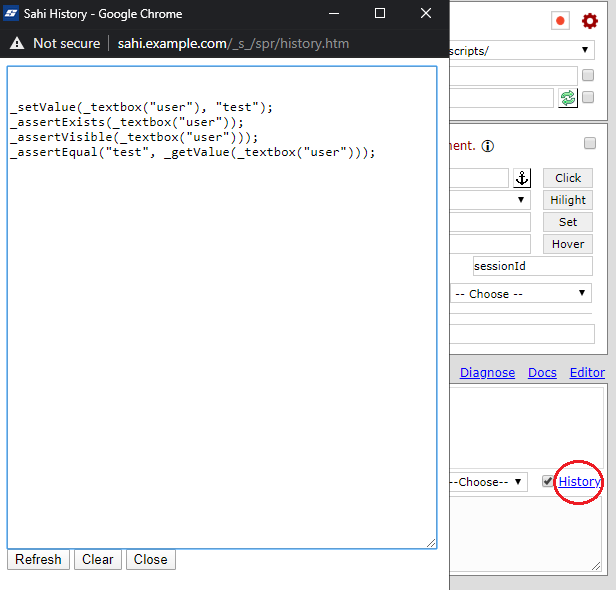Open settings via the red gear icon
This screenshot has width=616, height=590.
click(x=589, y=21)
